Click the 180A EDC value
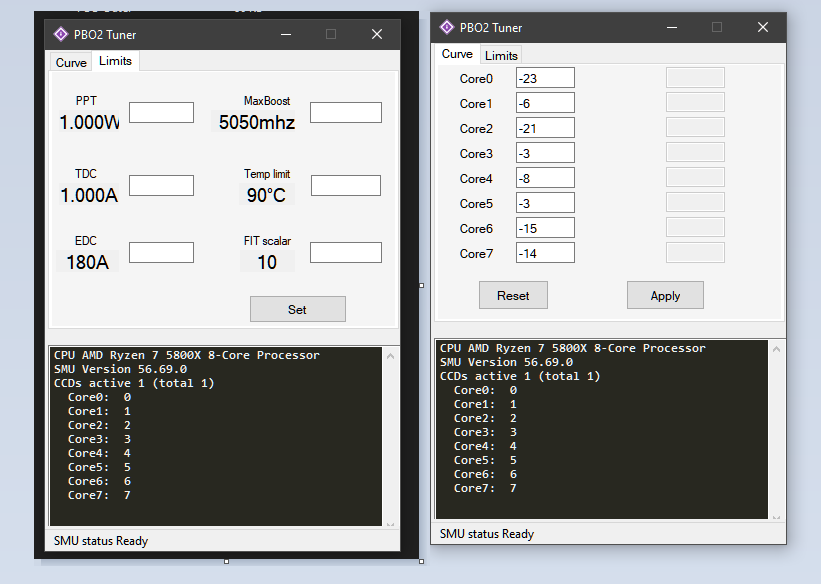Screen dimensions: 821x584 pyautogui.click(x=87, y=262)
